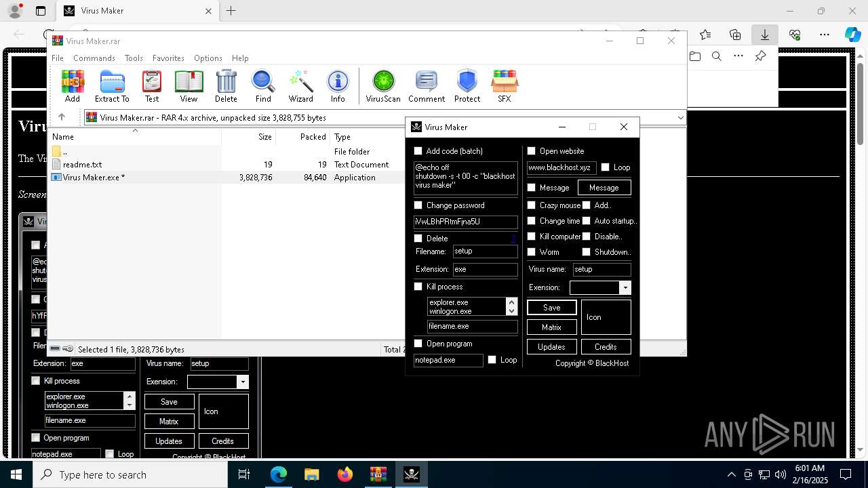Click the www.blackhost.xyz website field
Viewport: 868px width, 488px height.
(x=561, y=167)
